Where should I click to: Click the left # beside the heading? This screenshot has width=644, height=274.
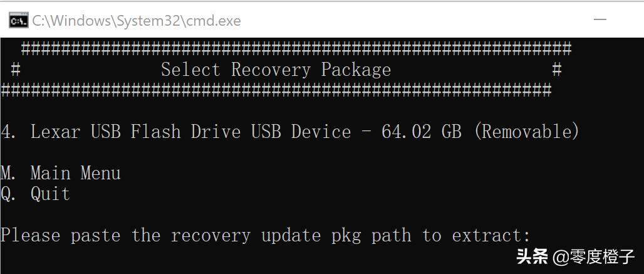point(16,70)
